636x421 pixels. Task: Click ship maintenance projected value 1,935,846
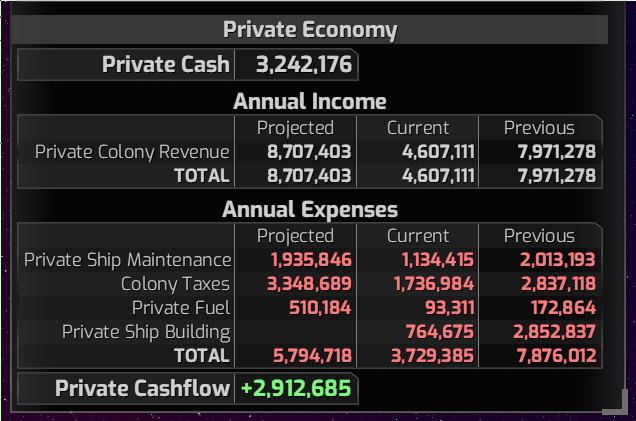(x=311, y=260)
